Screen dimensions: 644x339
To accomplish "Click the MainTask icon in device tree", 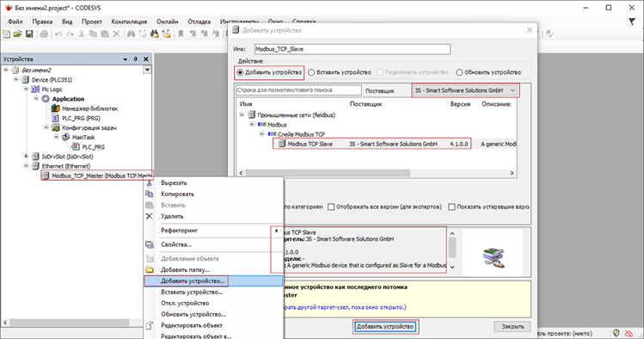I will click(65, 138).
